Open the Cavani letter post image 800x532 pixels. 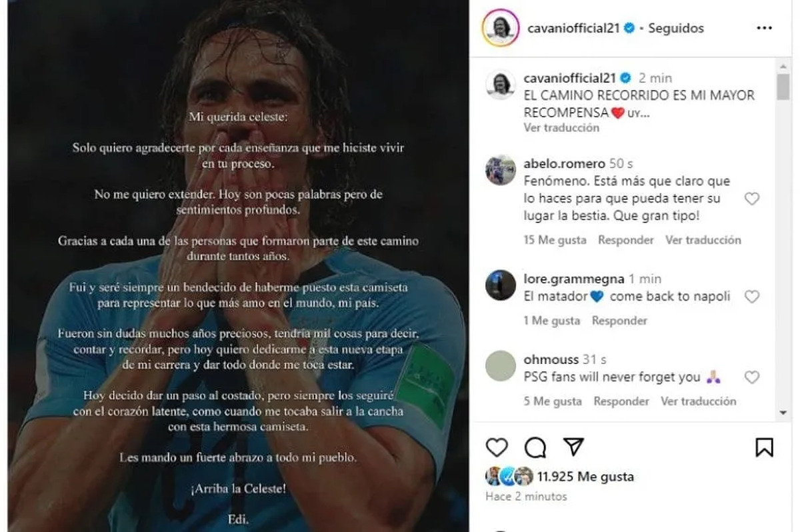point(238,266)
